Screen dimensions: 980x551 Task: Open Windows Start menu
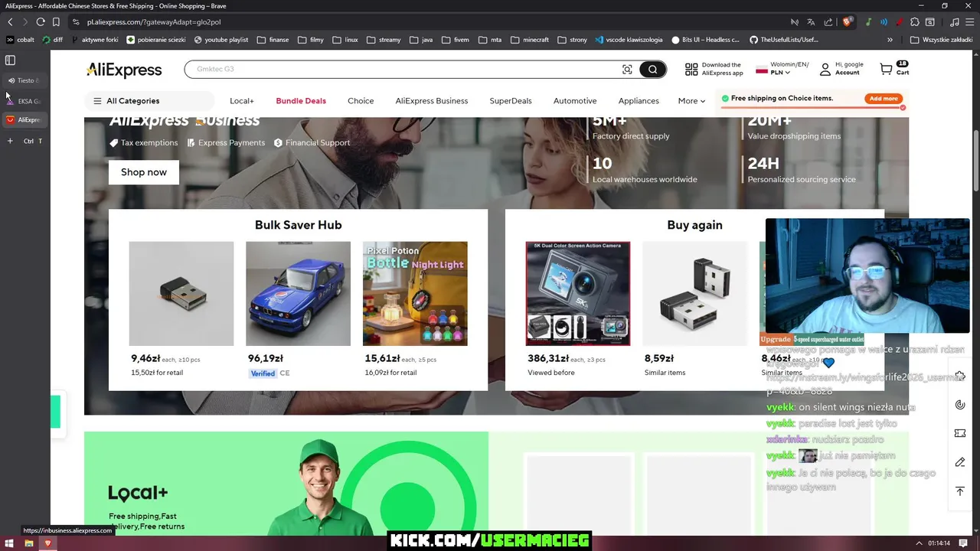pos(9,543)
